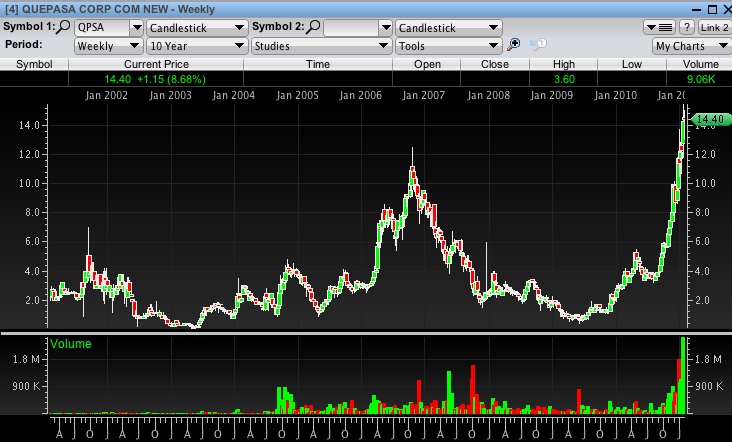This screenshot has height=442, width=732.
Task: Click the Symbol 2 magnifier search icon
Action: [x=313, y=27]
